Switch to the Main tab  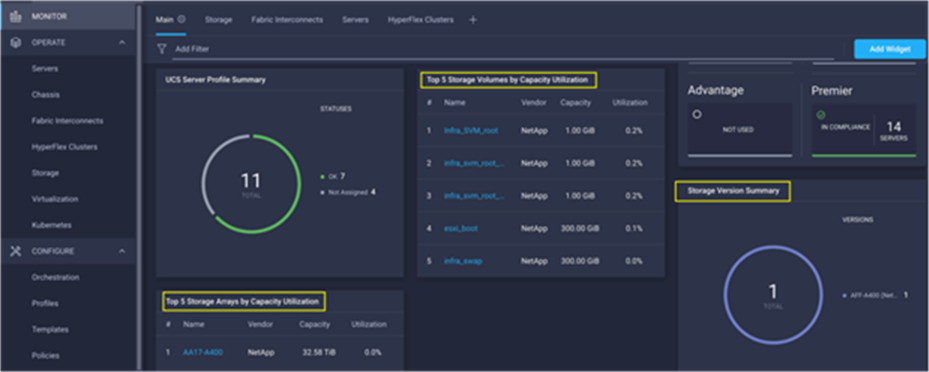coord(164,20)
